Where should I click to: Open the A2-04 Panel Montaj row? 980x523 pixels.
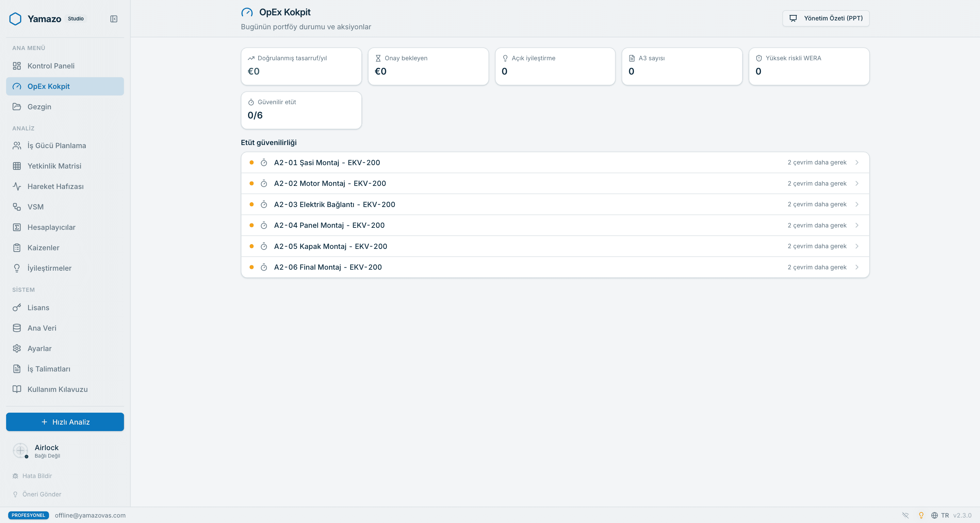pyautogui.click(x=555, y=225)
